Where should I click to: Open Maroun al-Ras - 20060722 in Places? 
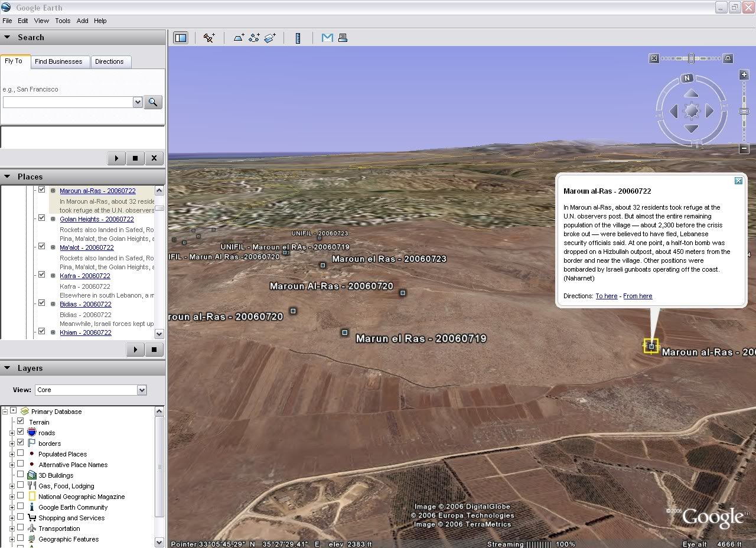click(97, 191)
